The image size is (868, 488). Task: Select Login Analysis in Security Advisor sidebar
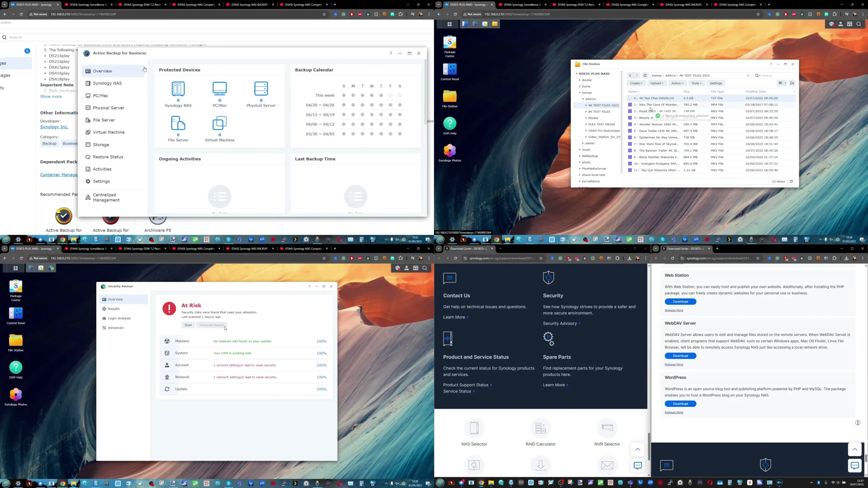coord(123,318)
